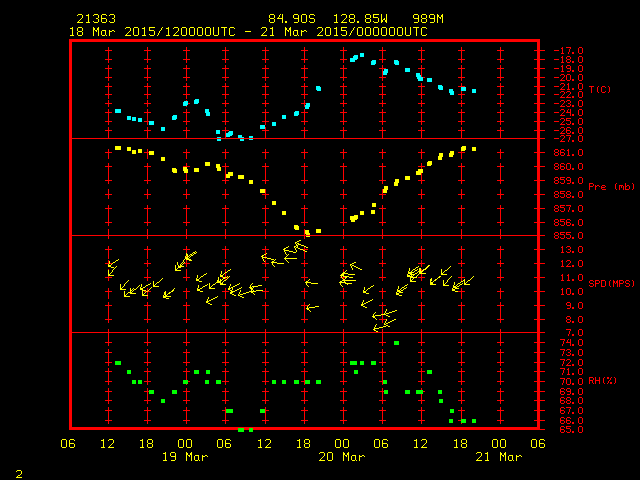
Task: Click the RH(%) humidity axis label
Action: (x=602, y=381)
